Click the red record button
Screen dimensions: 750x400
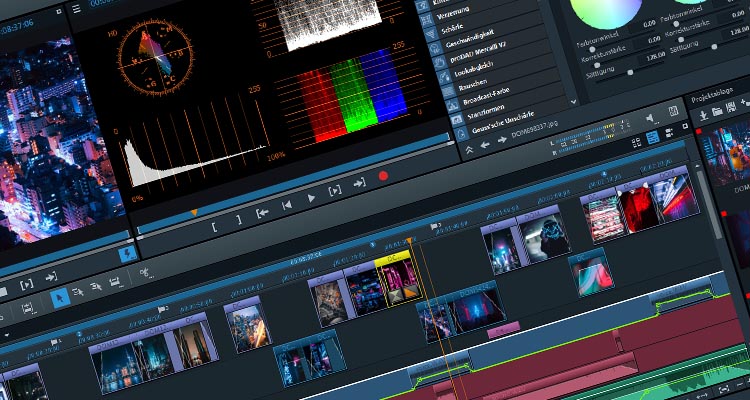[383, 176]
